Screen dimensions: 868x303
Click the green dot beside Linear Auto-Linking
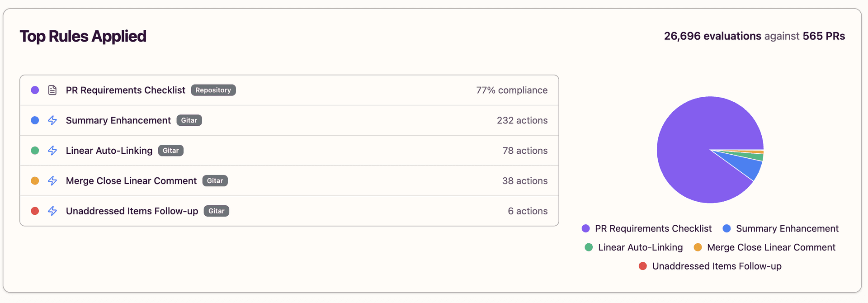pos(35,151)
